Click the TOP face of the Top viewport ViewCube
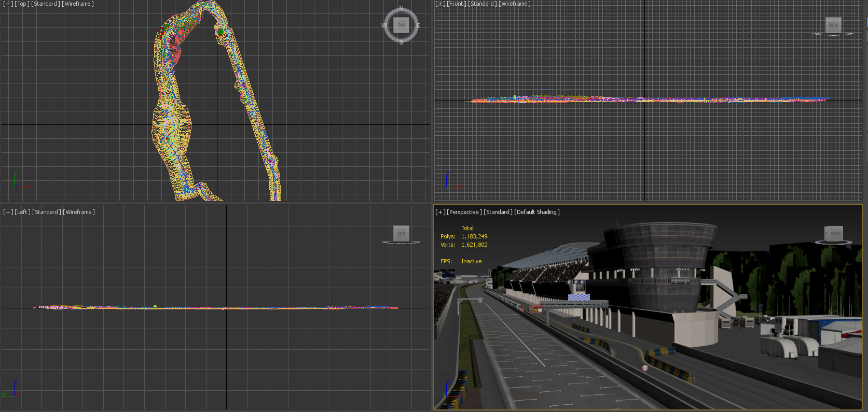Image resolution: width=868 pixels, height=412 pixels. click(401, 25)
